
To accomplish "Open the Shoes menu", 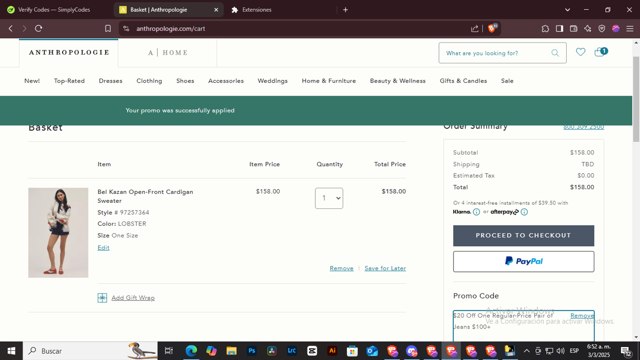I will pyautogui.click(x=185, y=81).
